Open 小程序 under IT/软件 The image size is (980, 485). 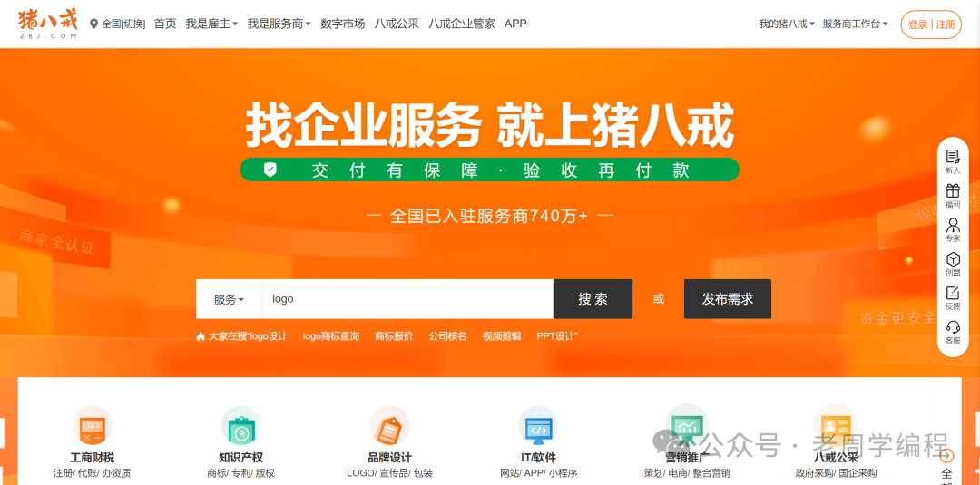(x=563, y=473)
